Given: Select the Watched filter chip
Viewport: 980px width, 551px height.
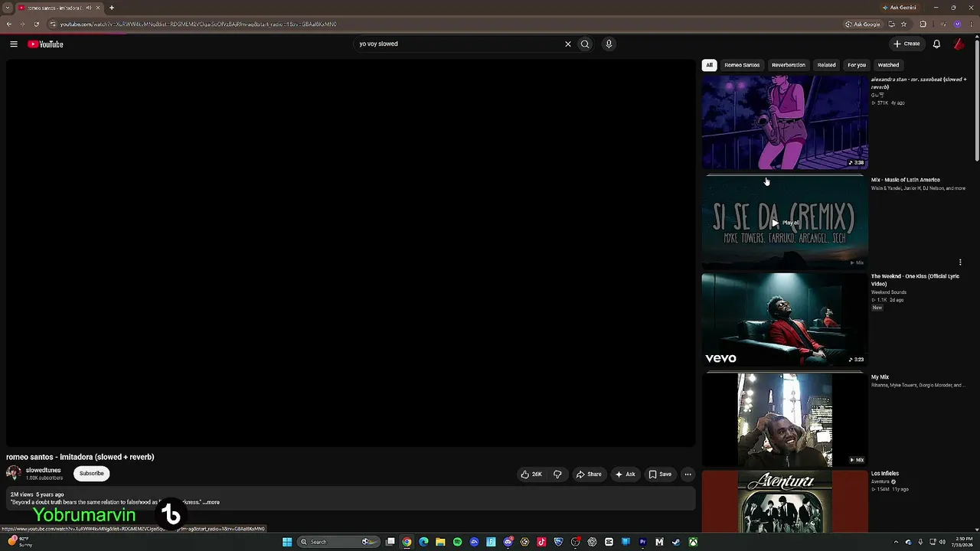Looking at the screenshot, I should [x=888, y=65].
